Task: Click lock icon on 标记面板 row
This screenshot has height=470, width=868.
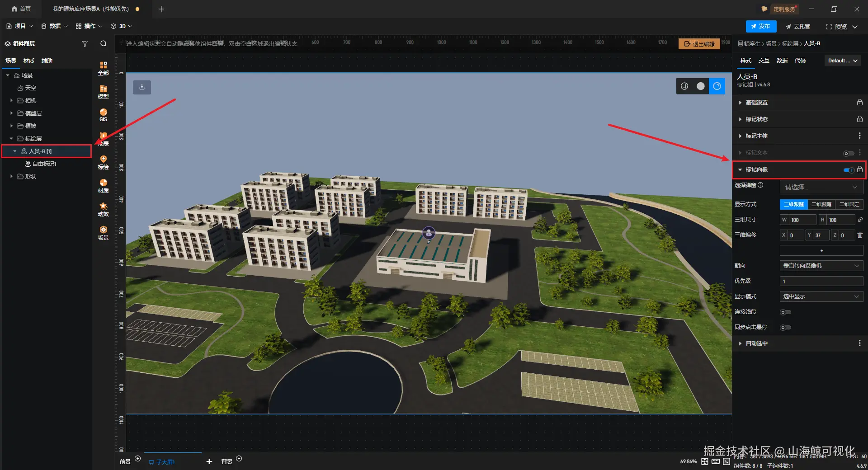Action: (x=860, y=169)
